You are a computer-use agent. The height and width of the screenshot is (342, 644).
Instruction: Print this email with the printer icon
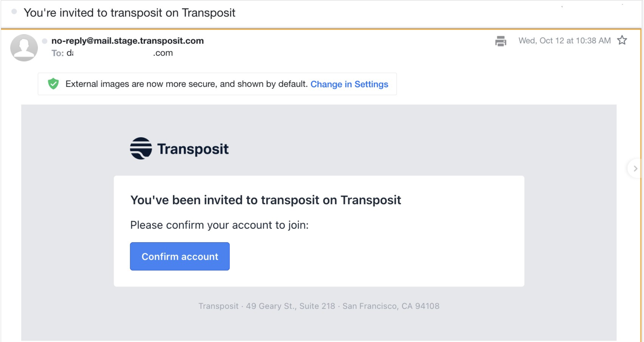[x=500, y=41]
